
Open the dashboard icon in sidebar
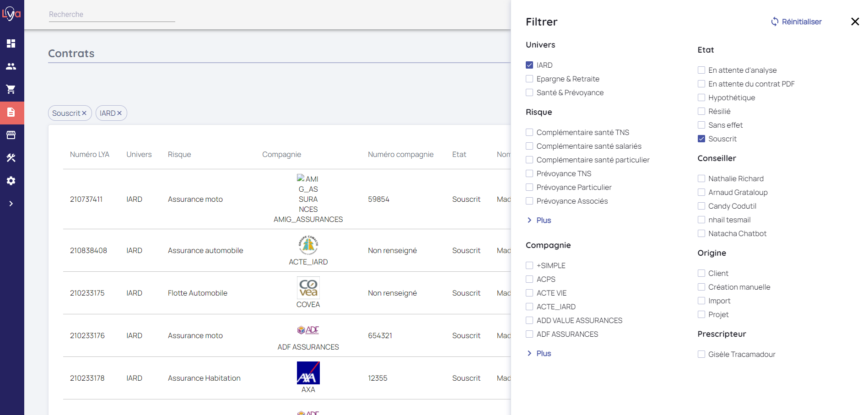11,43
